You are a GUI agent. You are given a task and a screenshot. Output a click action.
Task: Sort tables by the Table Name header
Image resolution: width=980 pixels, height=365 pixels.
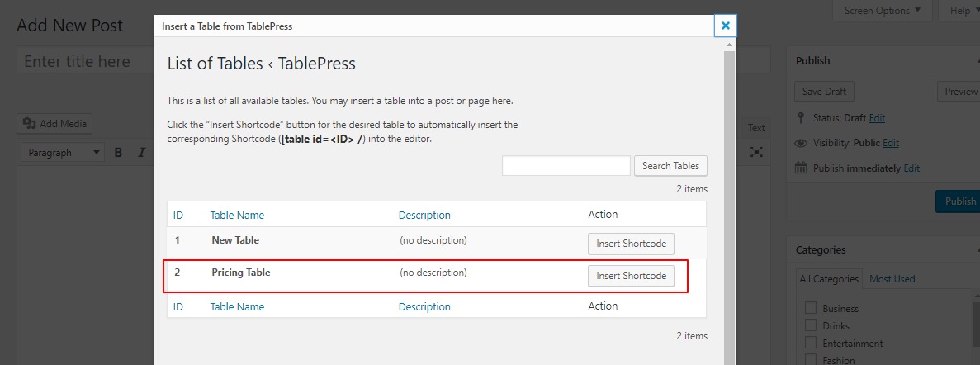click(x=237, y=215)
